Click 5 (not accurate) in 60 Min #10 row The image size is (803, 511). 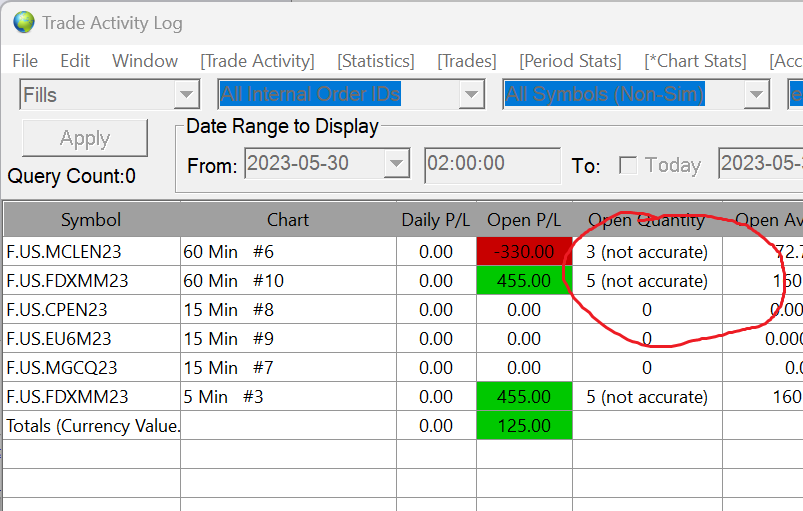(x=647, y=281)
